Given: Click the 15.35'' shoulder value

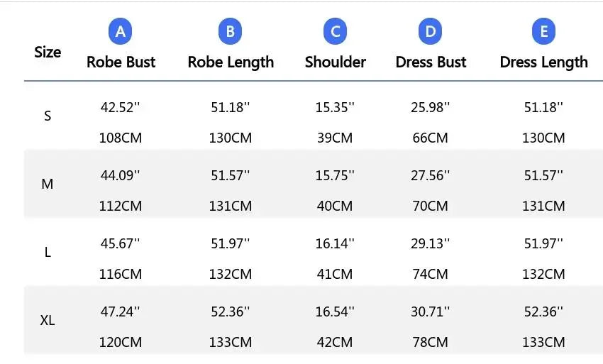Looking at the screenshot, I should (x=335, y=107).
